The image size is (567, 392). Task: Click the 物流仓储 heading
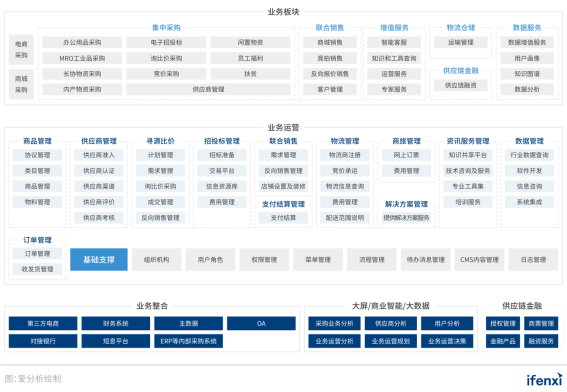coord(461,27)
